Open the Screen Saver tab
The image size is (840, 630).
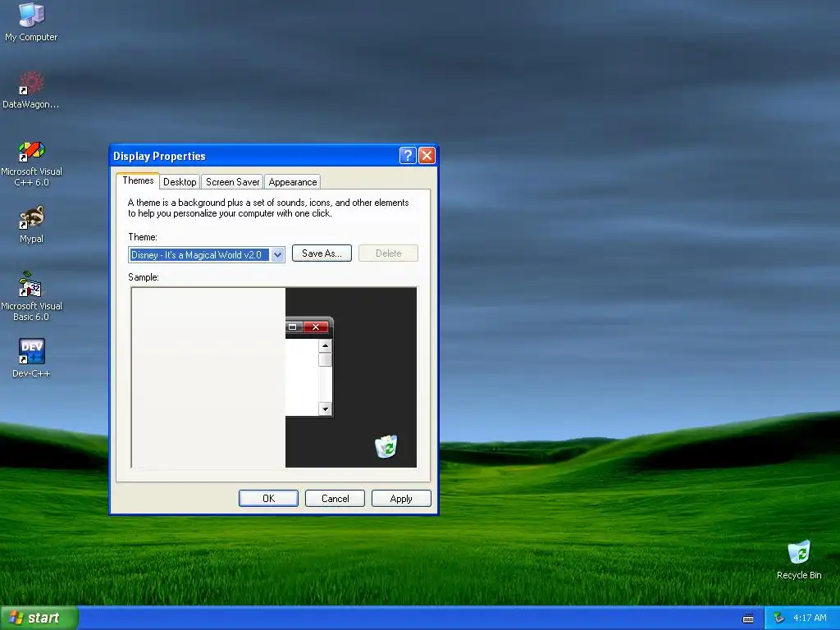coord(232,182)
